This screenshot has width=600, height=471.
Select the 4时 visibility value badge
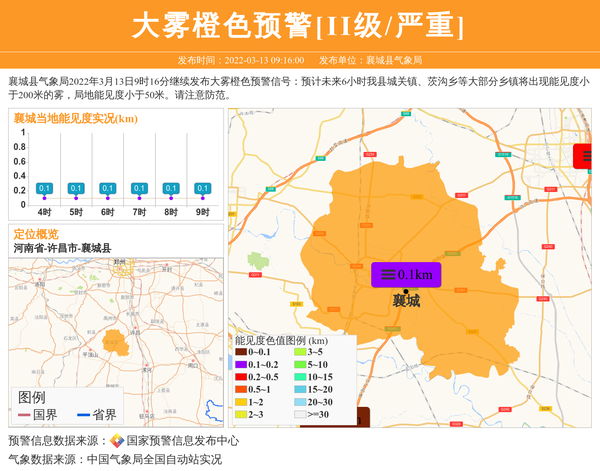click(x=44, y=188)
